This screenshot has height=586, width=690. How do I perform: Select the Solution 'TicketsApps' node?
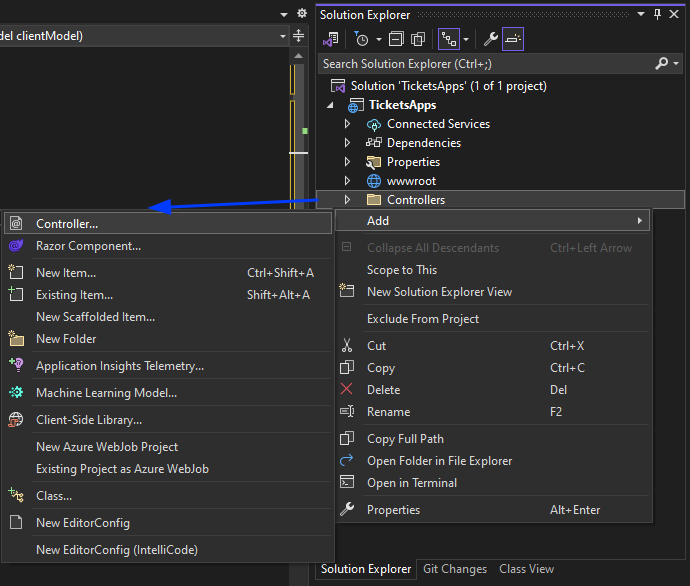point(448,86)
